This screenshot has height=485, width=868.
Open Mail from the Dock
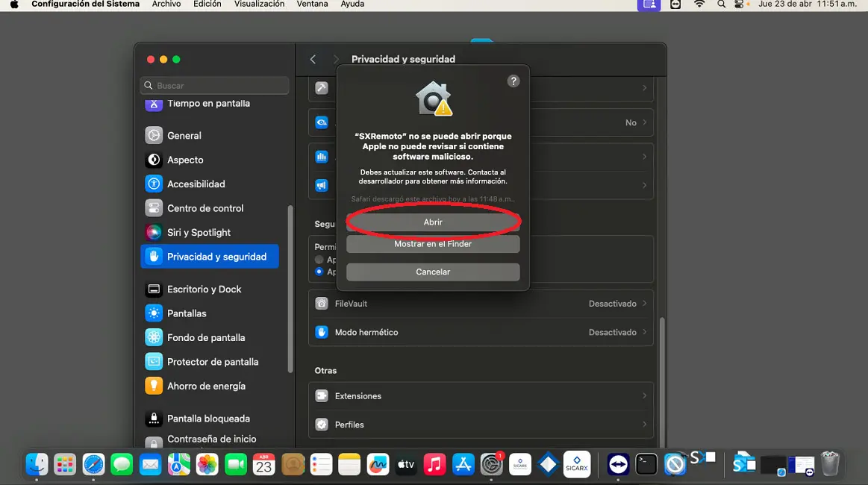[x=150, y=465]
